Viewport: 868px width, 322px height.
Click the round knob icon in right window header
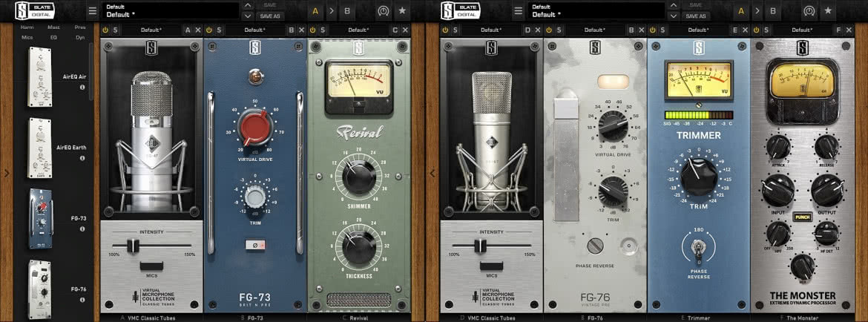[x=809, y=10]
